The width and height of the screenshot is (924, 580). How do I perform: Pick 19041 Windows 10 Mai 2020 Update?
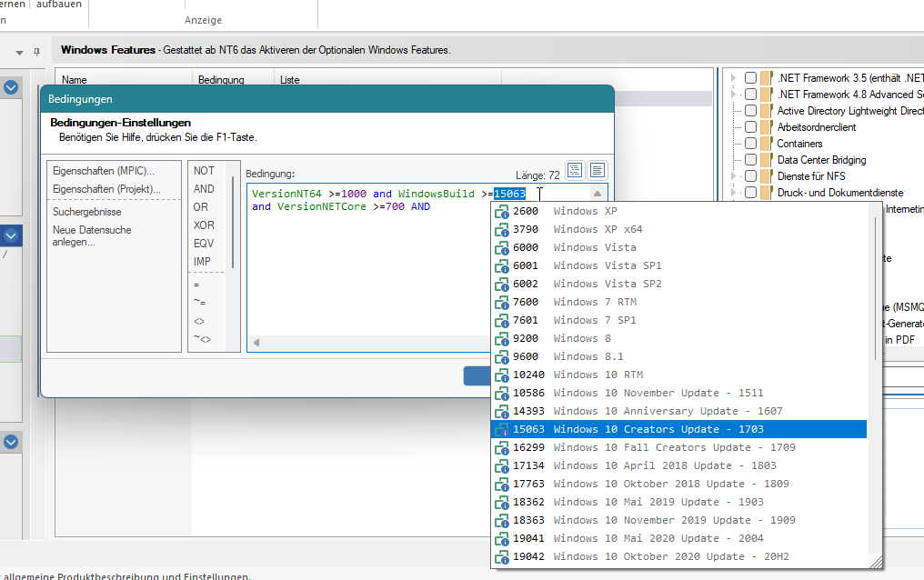point(678,539)
